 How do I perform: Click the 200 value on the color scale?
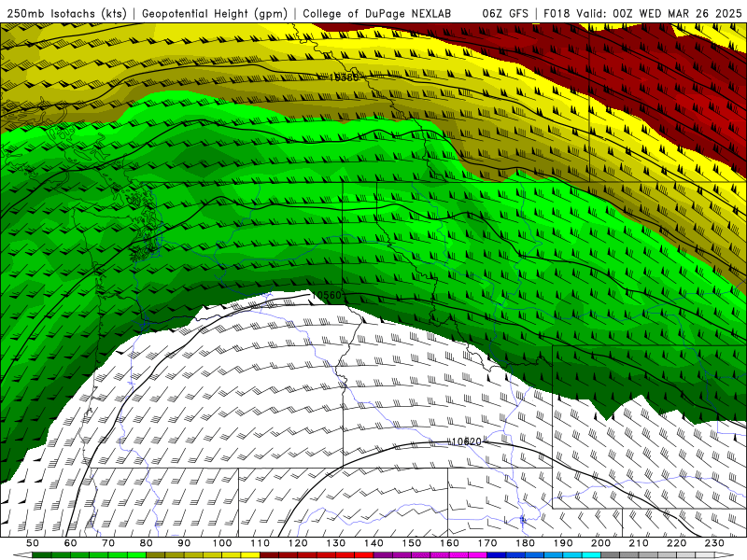pyautogui.click(x=600, y=543)
